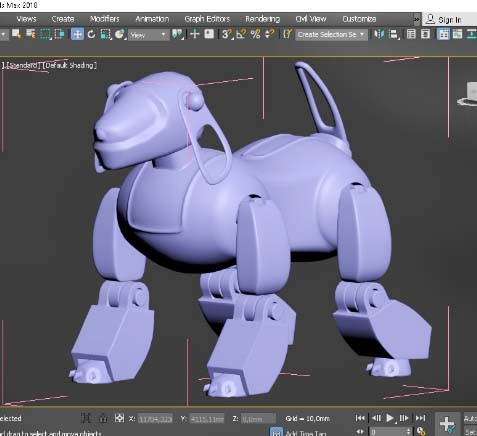Open Time Configuration icon
Viewport: 477px width, 436px height.
[421, 432]
